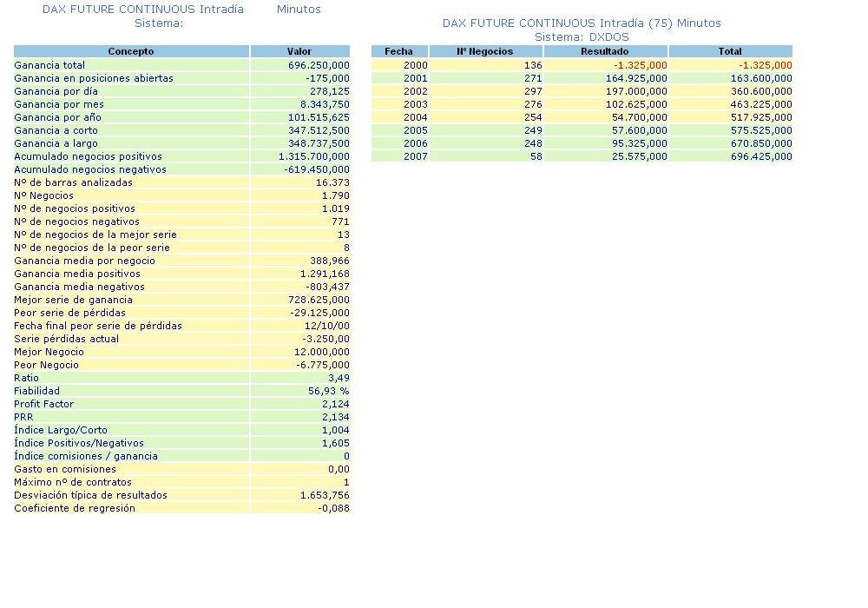Click the Concepto column header
The width and height of the screenshot is (868, 608).
[131, 51]
